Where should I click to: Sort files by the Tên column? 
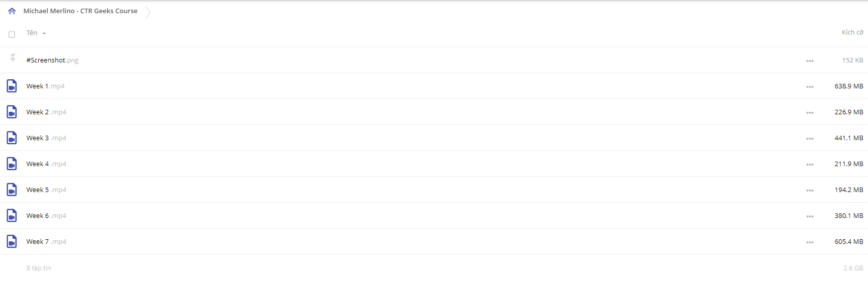(32, 33)
